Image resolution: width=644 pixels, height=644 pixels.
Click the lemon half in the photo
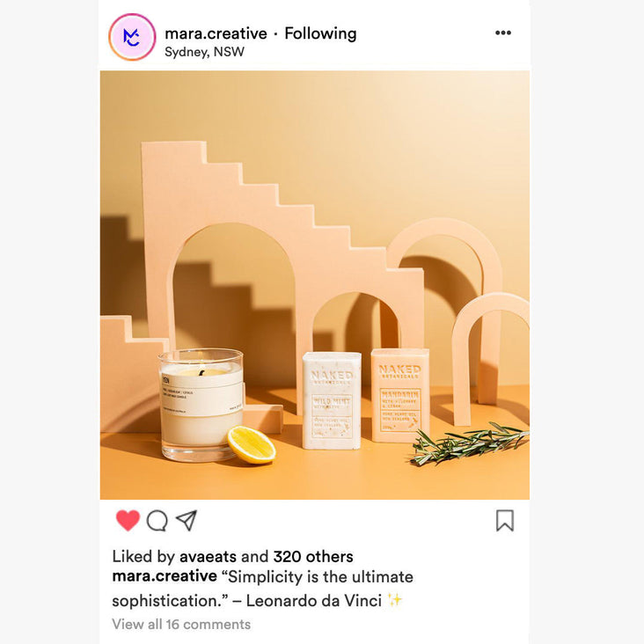(x=252, y=445)
